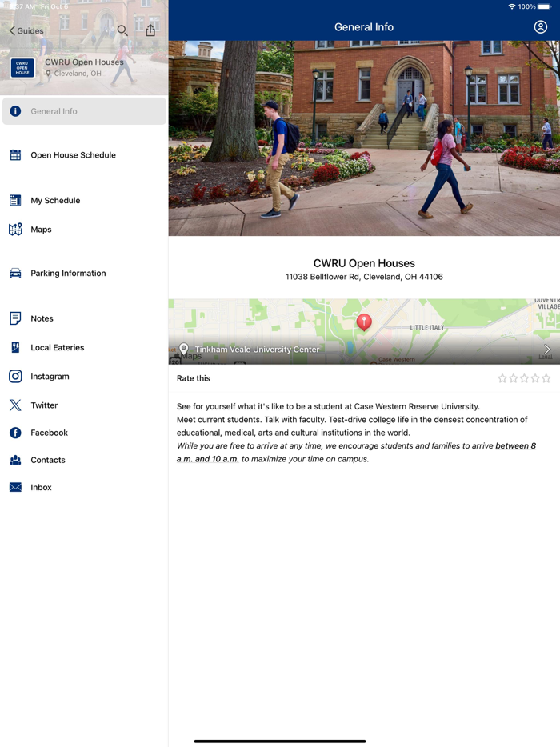Tap the Inbox envelope icon

[15, 487]
